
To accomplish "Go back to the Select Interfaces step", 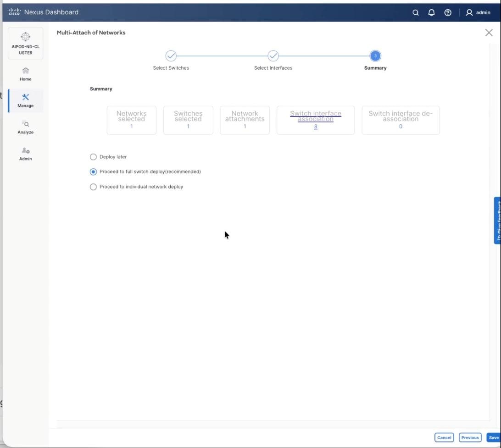I will [x=273, y=56].
